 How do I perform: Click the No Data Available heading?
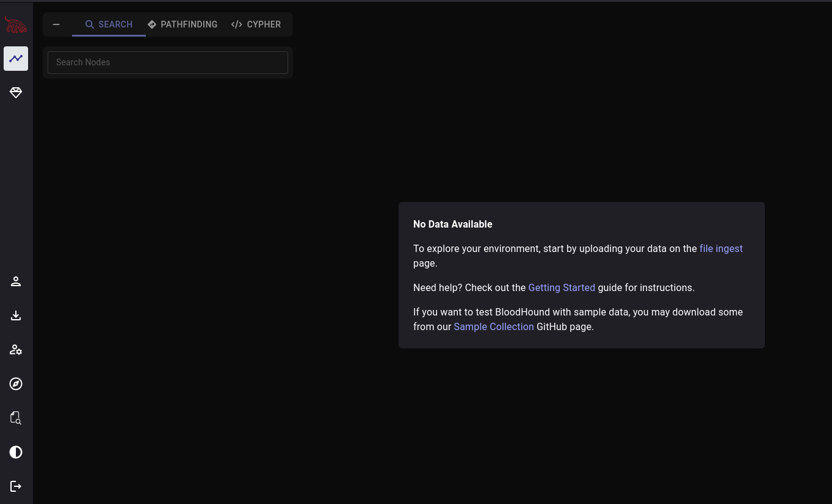(x=453, y=224)
